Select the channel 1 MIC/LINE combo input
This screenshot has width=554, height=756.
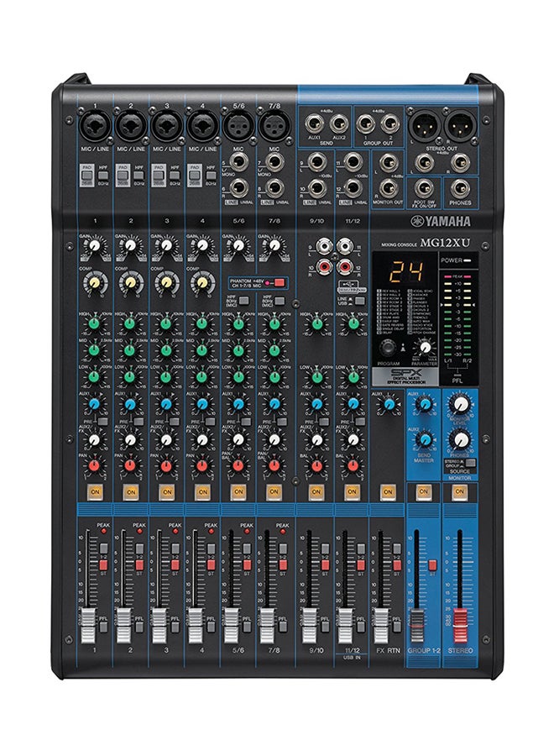pos(95,125)
